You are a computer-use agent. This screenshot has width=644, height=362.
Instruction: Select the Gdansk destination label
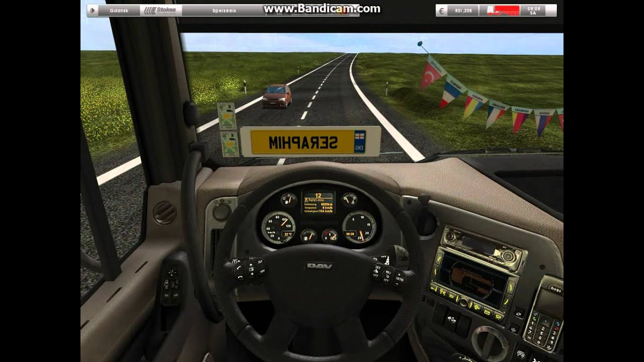(x=118, y=10)
